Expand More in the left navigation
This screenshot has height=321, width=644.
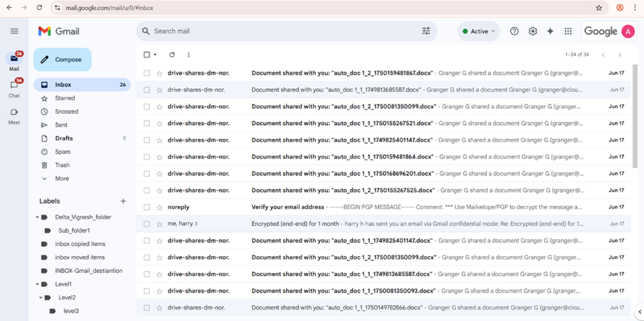pyautogui.click(x=62, y=178)
